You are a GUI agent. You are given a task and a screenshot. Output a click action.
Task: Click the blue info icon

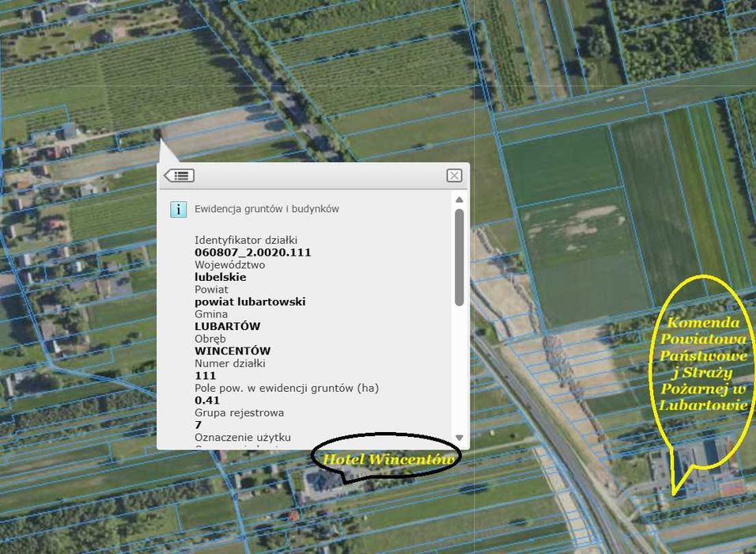click(179, 210)
